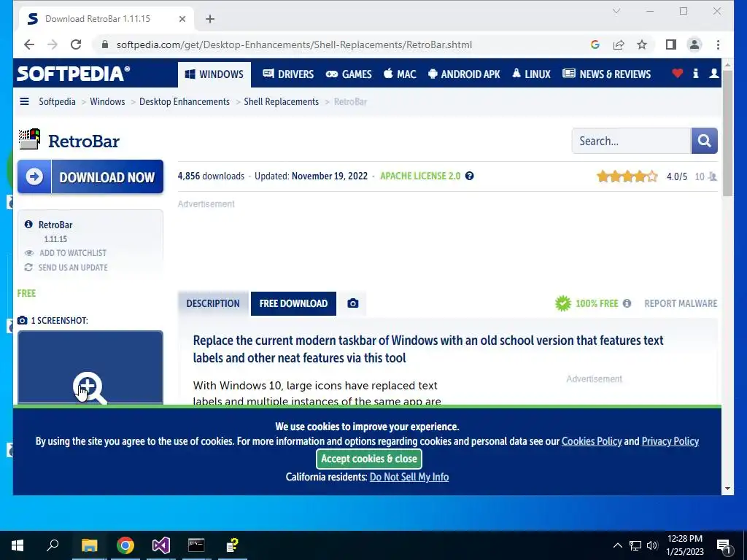Open the camera screenshots tab

pos(352,304)
